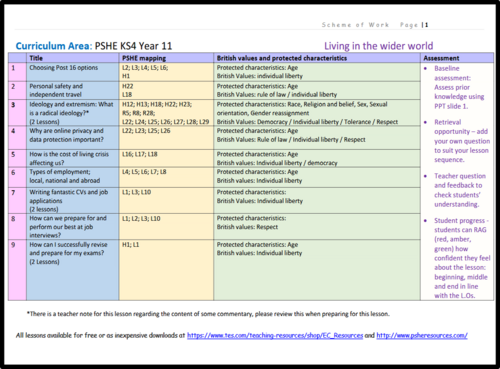Click the 'Ideology and extremism' lesson title
The width and height of the screenshot is (500, 369).
point(71,113)
